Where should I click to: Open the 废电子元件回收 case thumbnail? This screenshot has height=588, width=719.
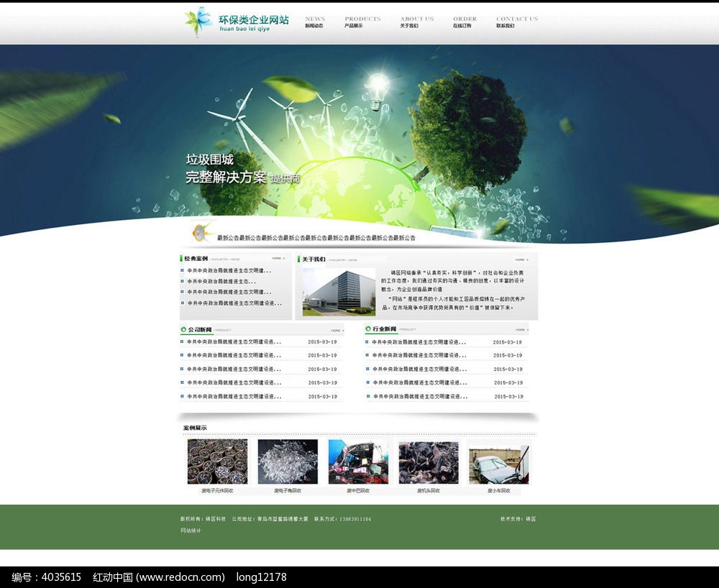(x=217, y=462)
